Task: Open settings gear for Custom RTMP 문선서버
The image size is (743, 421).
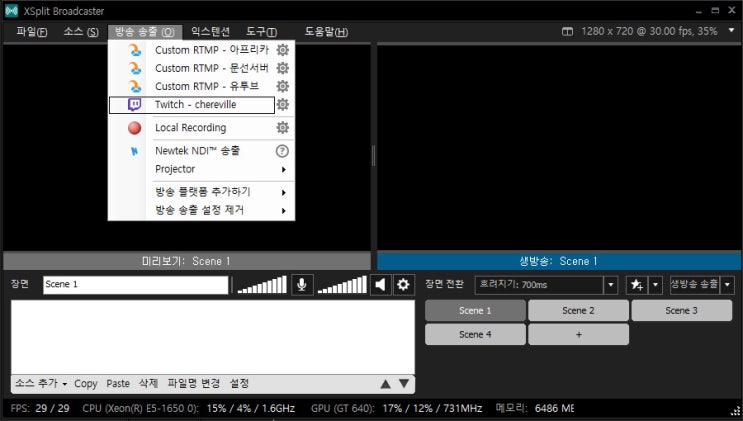Action: (282, 68)
